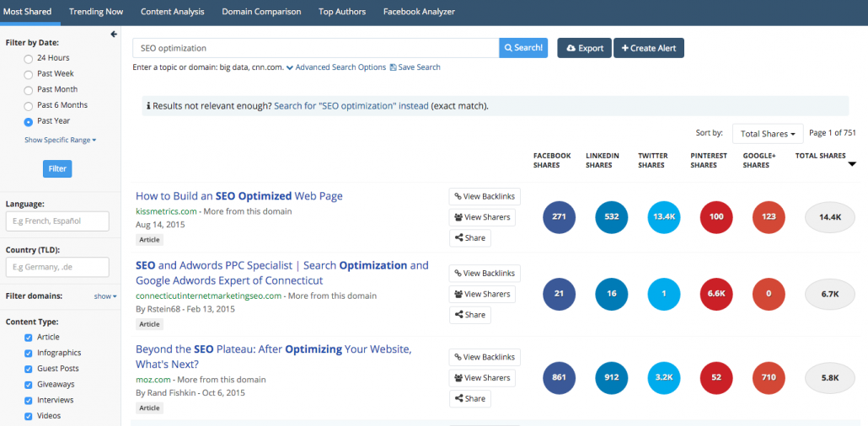
Task: Share the moz.com article
Action: point(470,398)
